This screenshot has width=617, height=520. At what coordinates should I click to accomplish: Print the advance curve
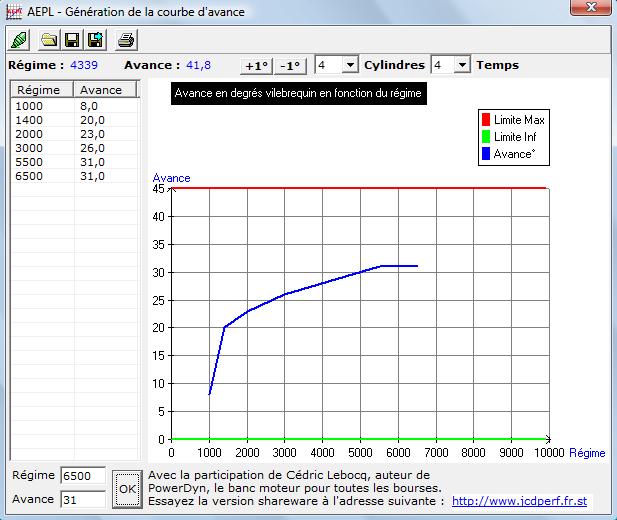(x=126, y=40)
